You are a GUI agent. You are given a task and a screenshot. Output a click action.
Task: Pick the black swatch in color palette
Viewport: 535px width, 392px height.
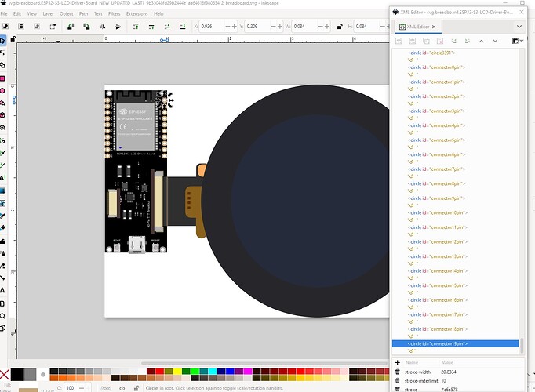[16, 375]
